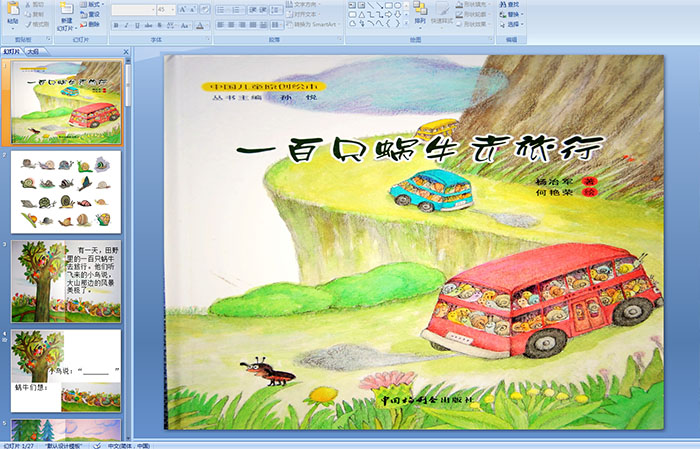Toggle Text Shadow formatting

point(159,25)
